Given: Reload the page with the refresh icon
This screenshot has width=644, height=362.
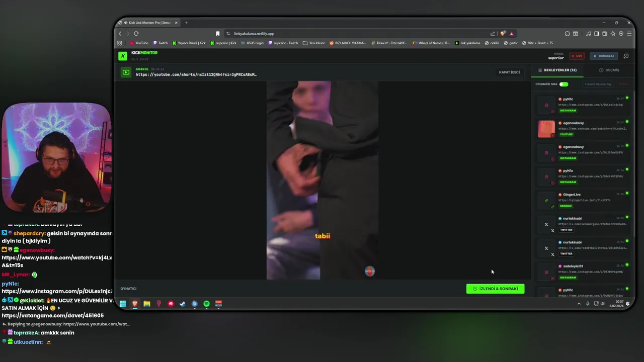Looking at the screenshot, I should click(x=136, y=34).
